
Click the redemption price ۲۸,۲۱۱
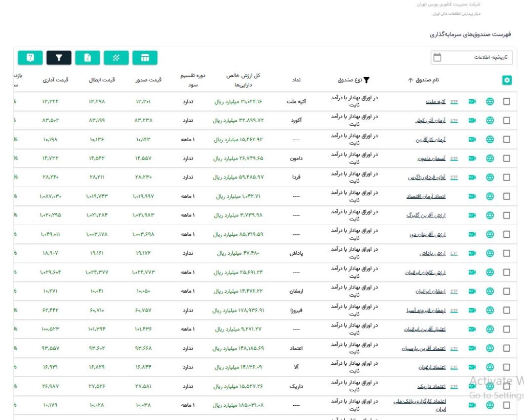(97, 177)
